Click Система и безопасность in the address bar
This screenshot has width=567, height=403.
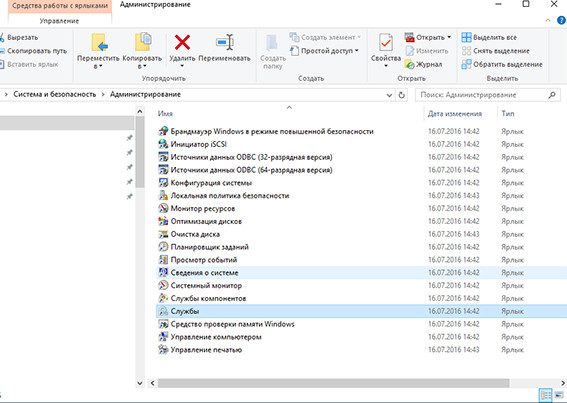point(55,94)
